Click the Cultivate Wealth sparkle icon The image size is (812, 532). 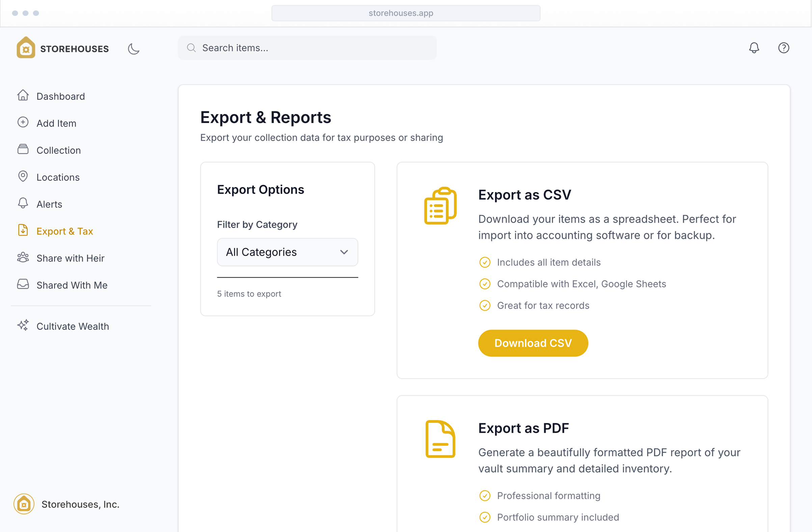pos(23,325)
